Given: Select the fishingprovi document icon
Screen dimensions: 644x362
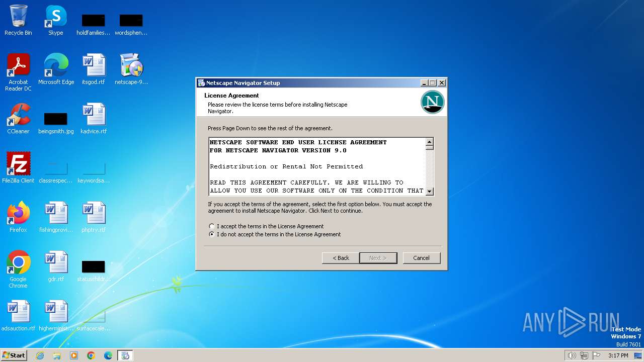Looking at the screenshot, I should coord(56,217).
